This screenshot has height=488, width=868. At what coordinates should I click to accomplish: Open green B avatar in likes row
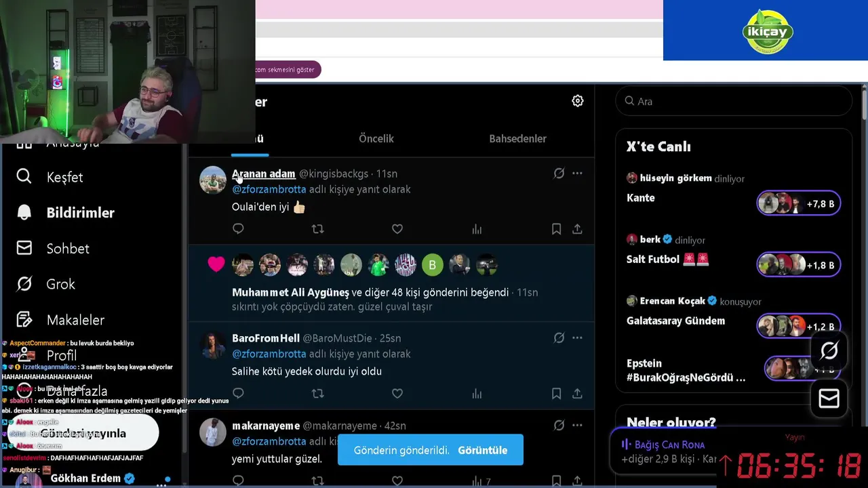(433, 264)
